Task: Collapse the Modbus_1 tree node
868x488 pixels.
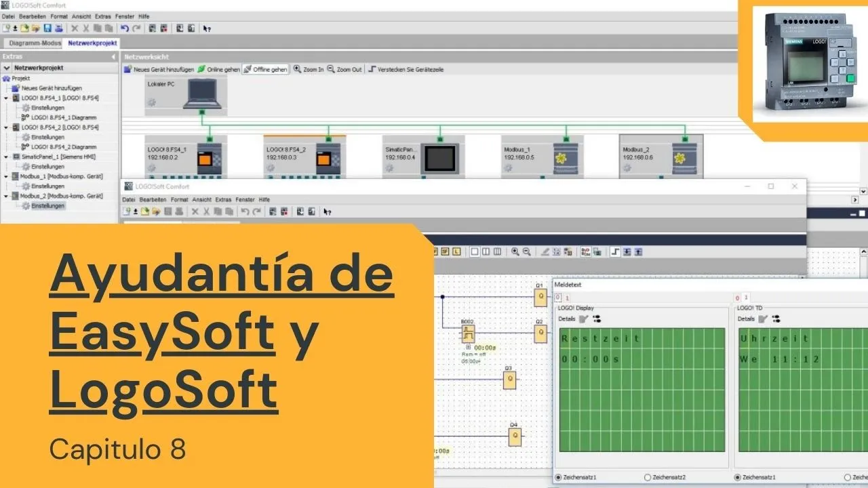Action: click(6, 176)
